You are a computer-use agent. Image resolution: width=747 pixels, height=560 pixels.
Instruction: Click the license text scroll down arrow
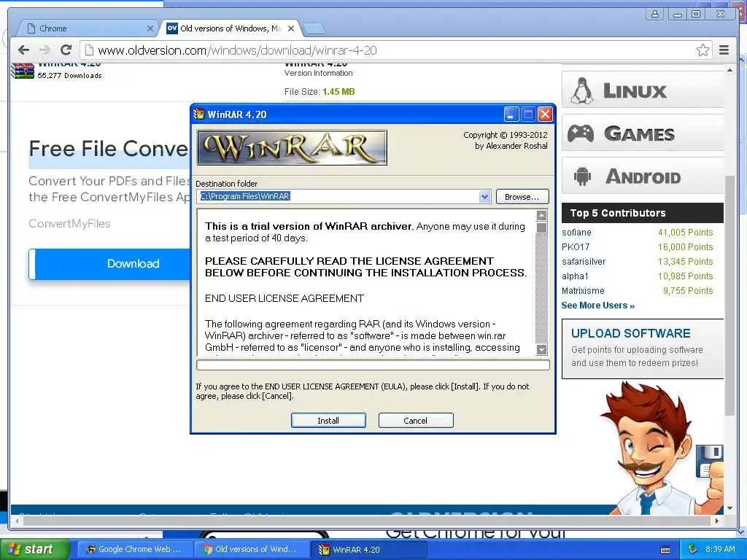click(542, 349)
